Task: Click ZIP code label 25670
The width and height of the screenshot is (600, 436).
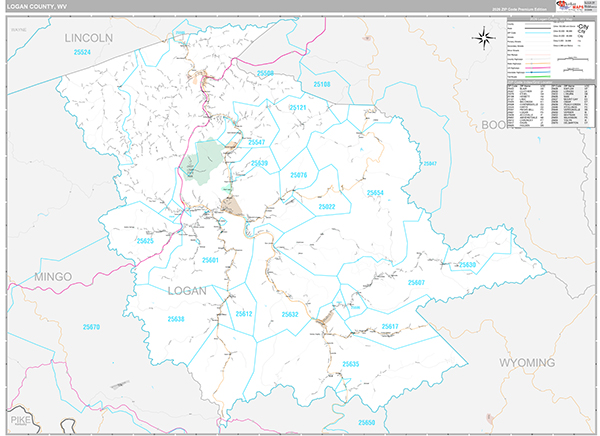Action: tap(91, 327)
